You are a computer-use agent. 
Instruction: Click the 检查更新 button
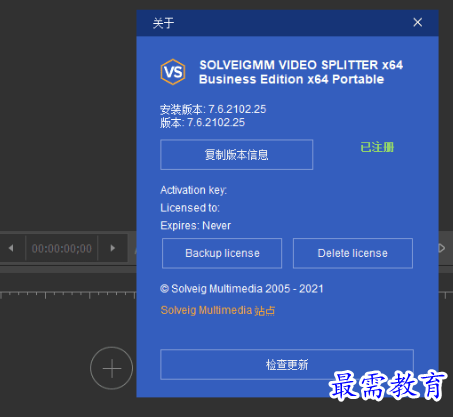[287, 364]
